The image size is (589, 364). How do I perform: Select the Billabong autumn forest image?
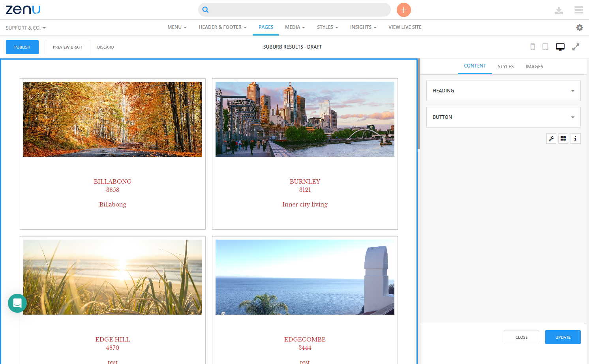113,119
